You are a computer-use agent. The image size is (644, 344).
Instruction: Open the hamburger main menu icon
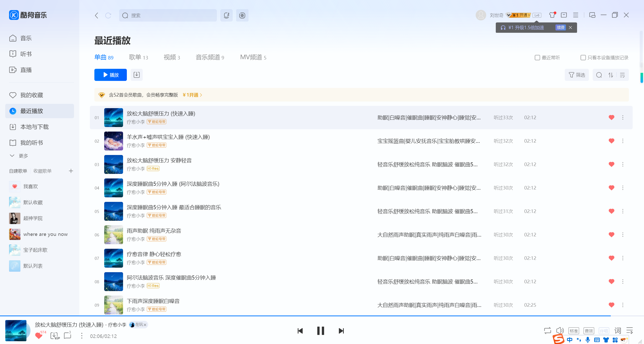coord(576,15)
